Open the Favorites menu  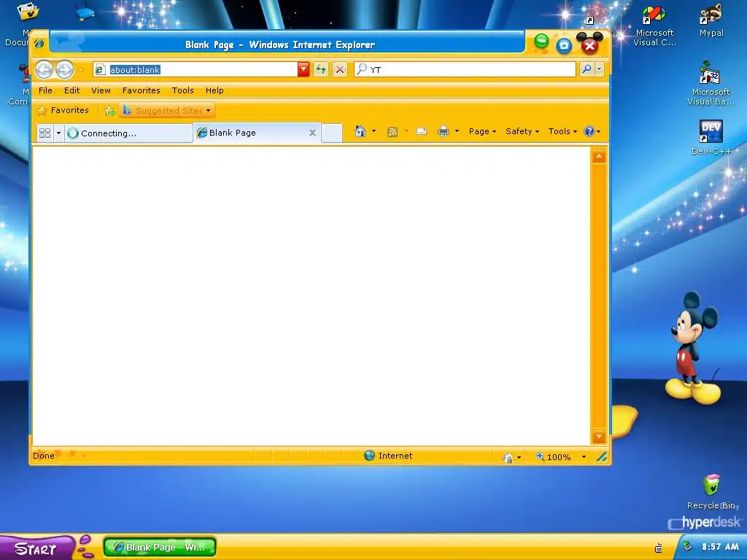[x=141, y=90]
